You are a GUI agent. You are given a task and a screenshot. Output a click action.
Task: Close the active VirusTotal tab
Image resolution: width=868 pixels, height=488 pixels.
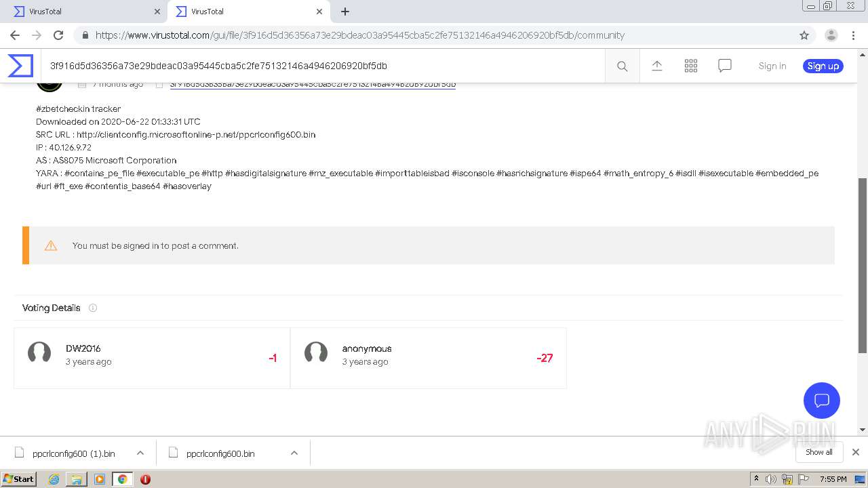point(319,12)
